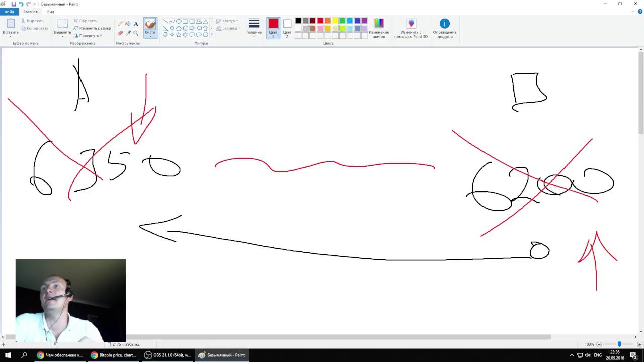Viewport: 644px width, 362px height.
Task: Open Customize Quick Access Toolbar arrow
Action: 35,4
